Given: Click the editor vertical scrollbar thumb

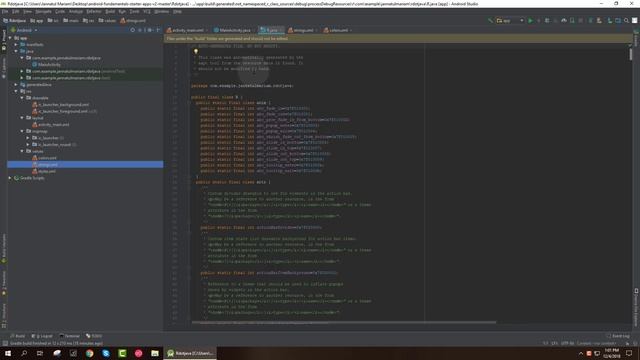Looking at the screenshot, I should (631, 54).
